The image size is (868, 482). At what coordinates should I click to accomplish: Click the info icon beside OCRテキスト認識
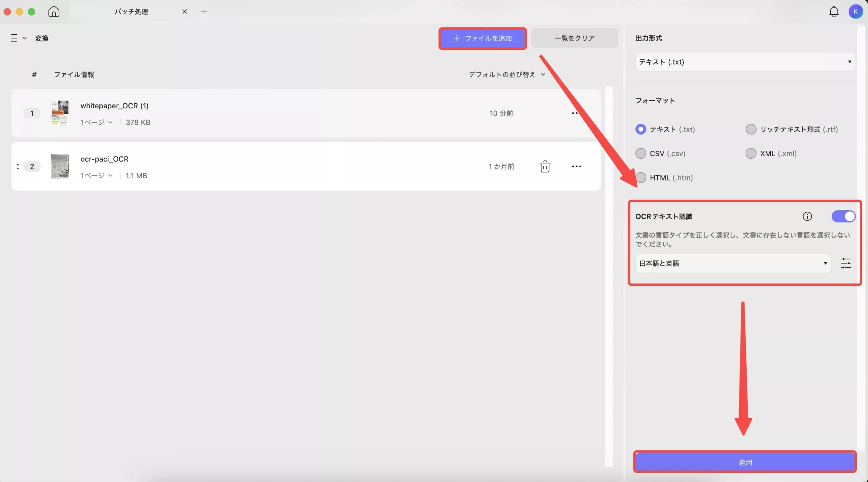point(808,216)
